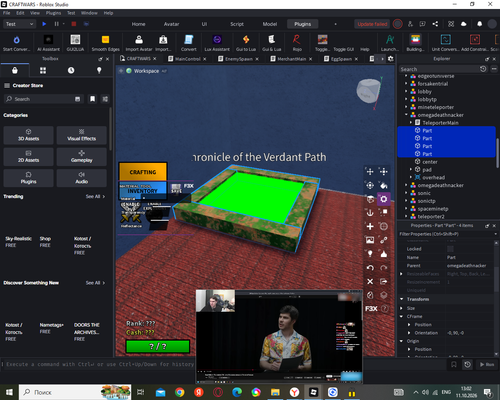The image size is (500, 400).
Task: Click See All next to Trending
Action: [x=95, y=196]
